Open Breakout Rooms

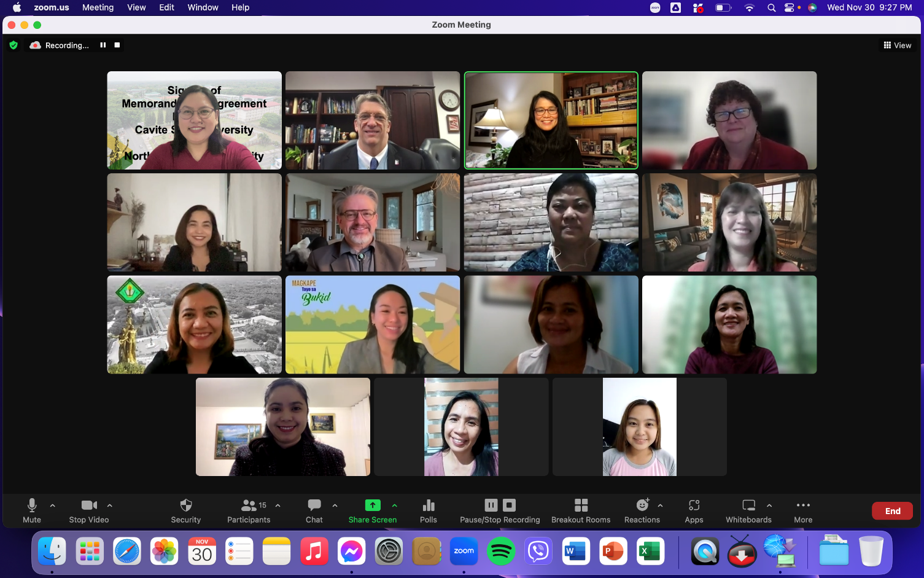[581, 510]
